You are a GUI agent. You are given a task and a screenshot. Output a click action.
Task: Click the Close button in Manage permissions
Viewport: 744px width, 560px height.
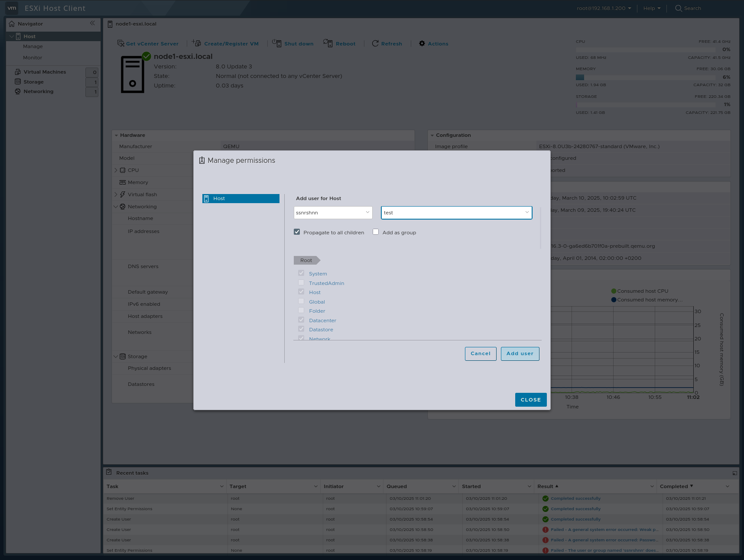[x=530, y=399]
